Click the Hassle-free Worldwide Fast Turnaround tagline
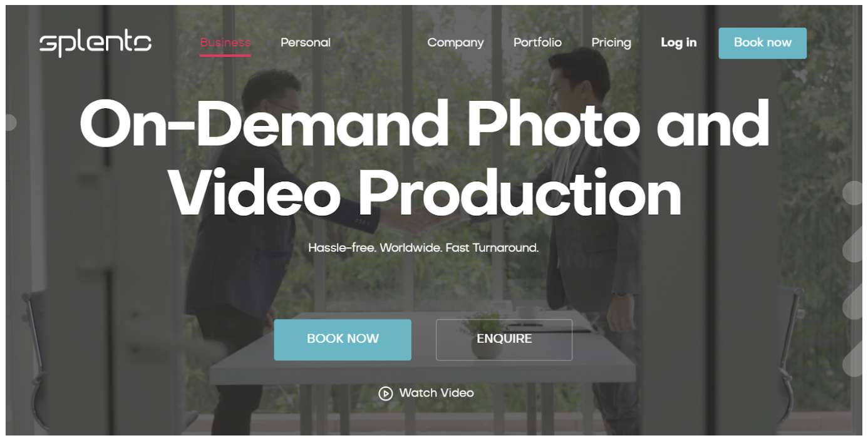The image size is (868, 438). pyautogui.click(x=423, y=248)
